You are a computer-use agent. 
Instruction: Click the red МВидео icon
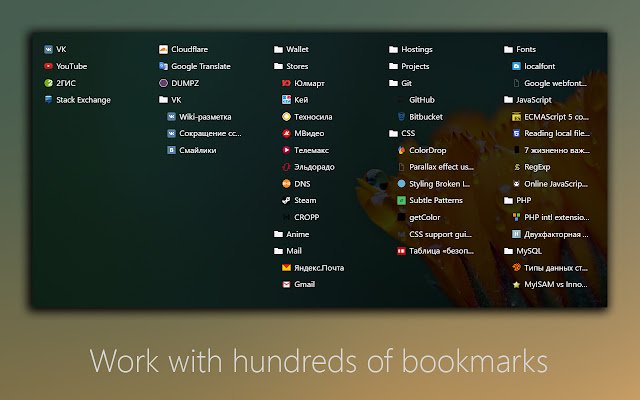pos(287,133)
